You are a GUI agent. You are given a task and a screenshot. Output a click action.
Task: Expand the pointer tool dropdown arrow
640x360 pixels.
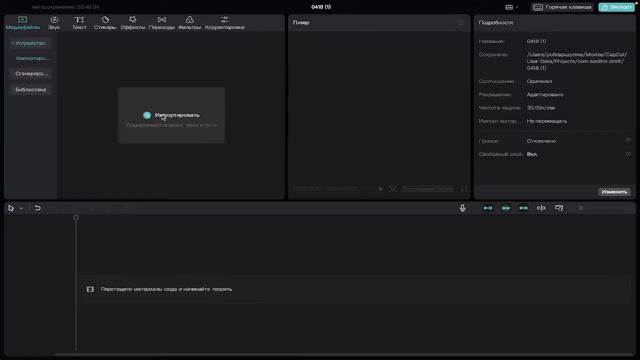click(21, 209)
